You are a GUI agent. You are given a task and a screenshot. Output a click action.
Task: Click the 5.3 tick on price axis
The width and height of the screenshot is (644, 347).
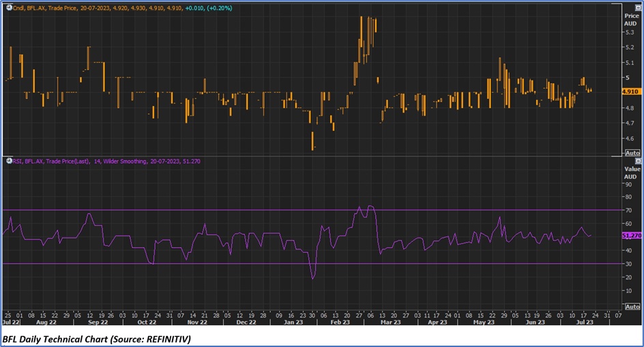[x=628, y=32]
